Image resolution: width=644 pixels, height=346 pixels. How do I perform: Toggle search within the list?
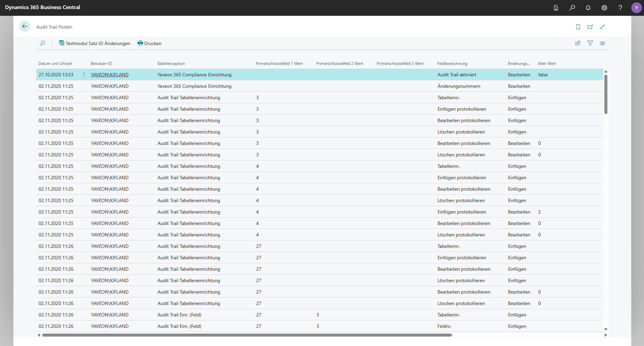click(43, 43)
